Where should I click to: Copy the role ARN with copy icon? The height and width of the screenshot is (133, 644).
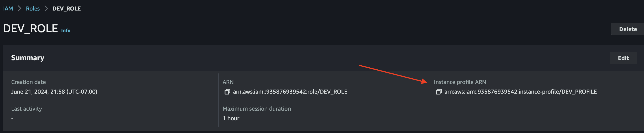coord(227,92)
